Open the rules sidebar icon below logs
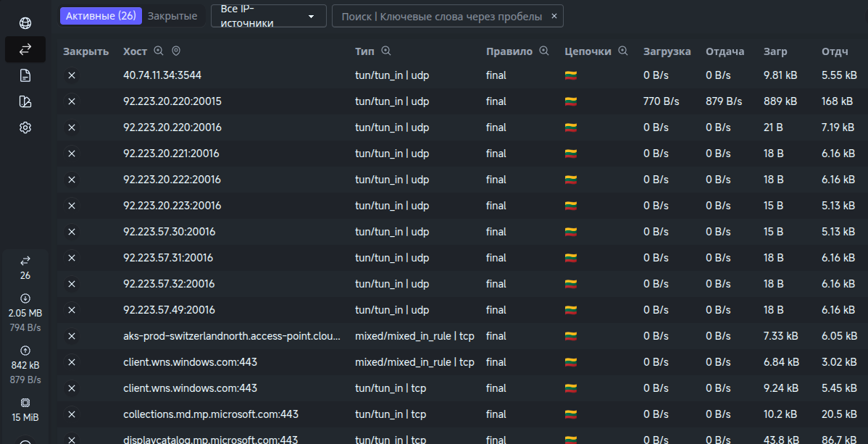 (x=25, y=101)
